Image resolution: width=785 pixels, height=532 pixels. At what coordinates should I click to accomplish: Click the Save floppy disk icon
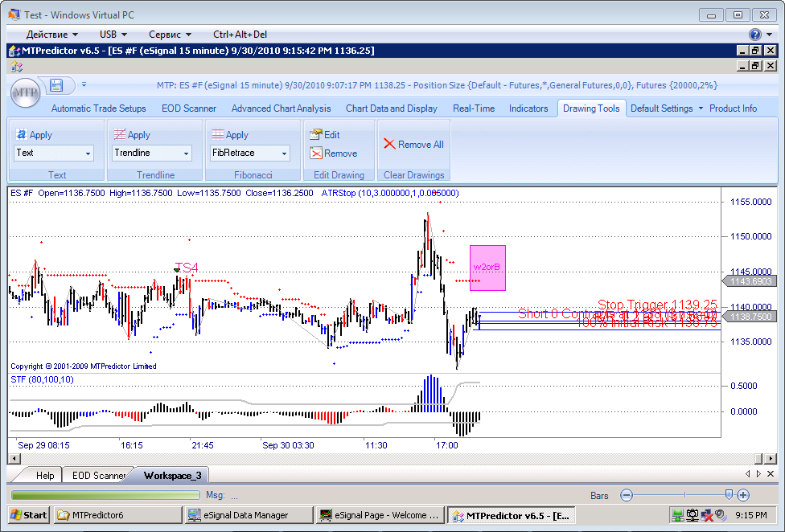click(56, 85)
